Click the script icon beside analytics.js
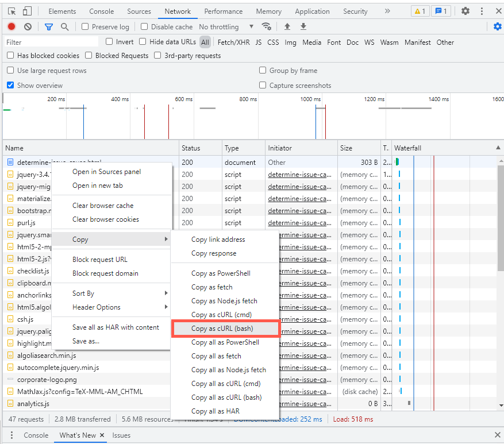 point(10,404)
